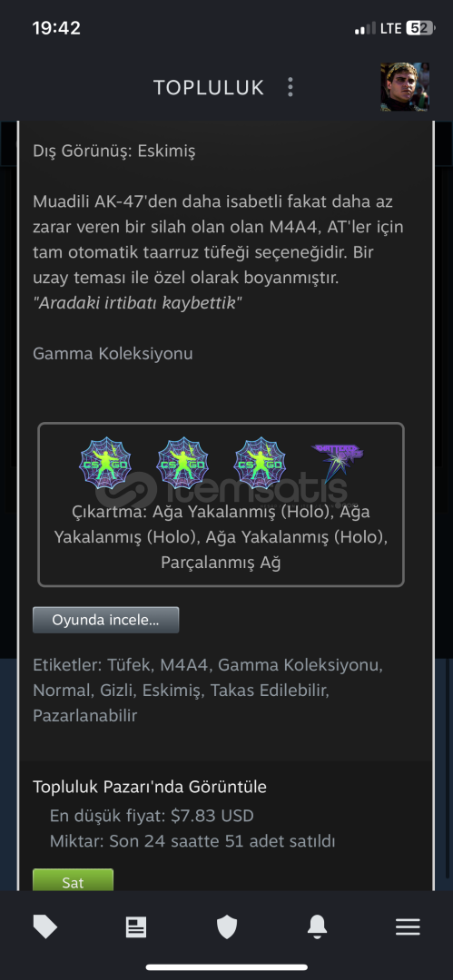The width and height of the screenshot is (453, 980).
Task: Tap the Parçalanmış Ağ sticker icon
Action: 337,463
